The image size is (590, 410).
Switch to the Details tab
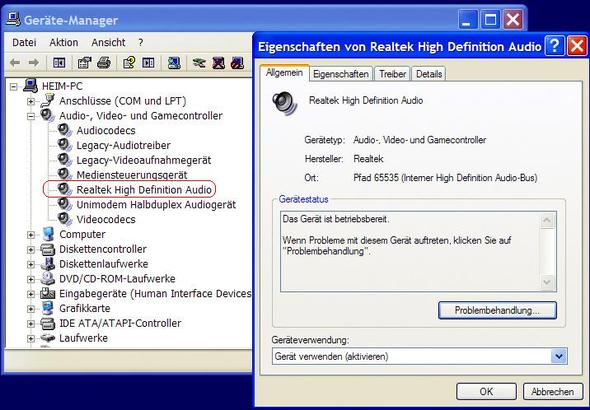429,74
